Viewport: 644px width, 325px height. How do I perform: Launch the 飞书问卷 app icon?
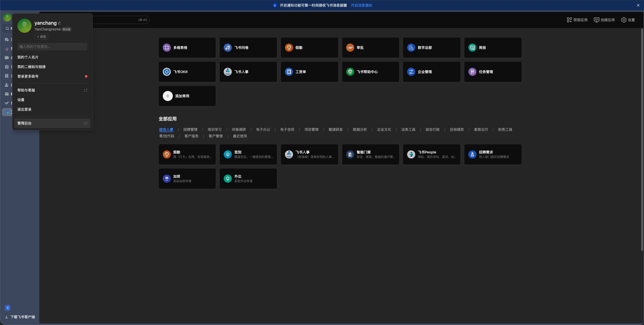228,48
